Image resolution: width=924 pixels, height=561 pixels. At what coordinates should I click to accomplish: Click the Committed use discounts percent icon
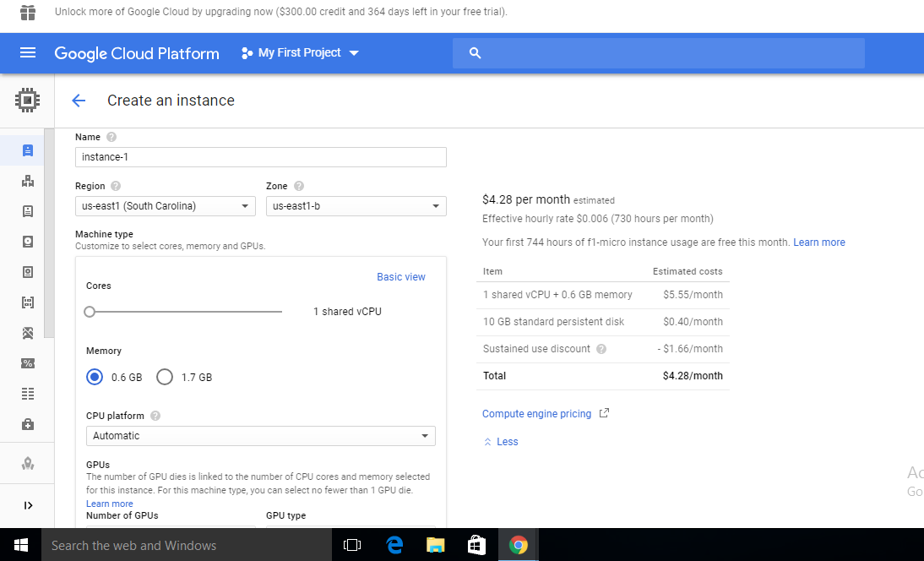click(27, 363)
